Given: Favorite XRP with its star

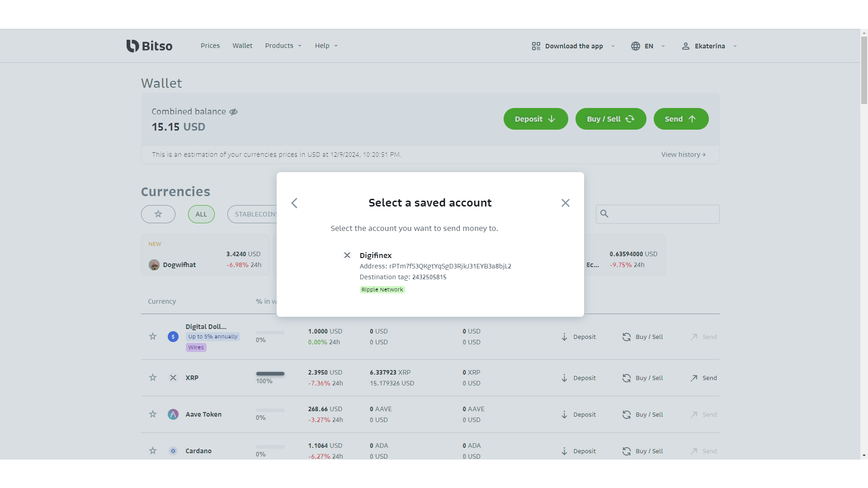Looking at the screenshot, I should click(x=153, y=378).
